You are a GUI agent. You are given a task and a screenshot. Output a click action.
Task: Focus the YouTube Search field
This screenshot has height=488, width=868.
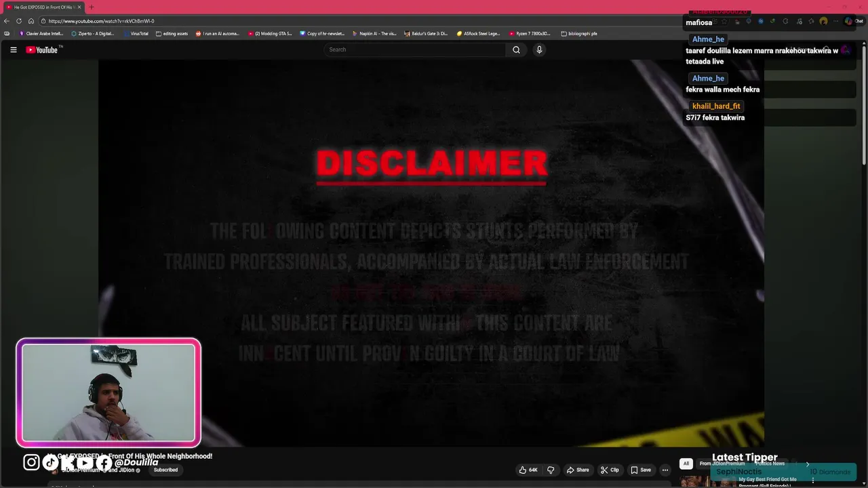coord(415,49)
